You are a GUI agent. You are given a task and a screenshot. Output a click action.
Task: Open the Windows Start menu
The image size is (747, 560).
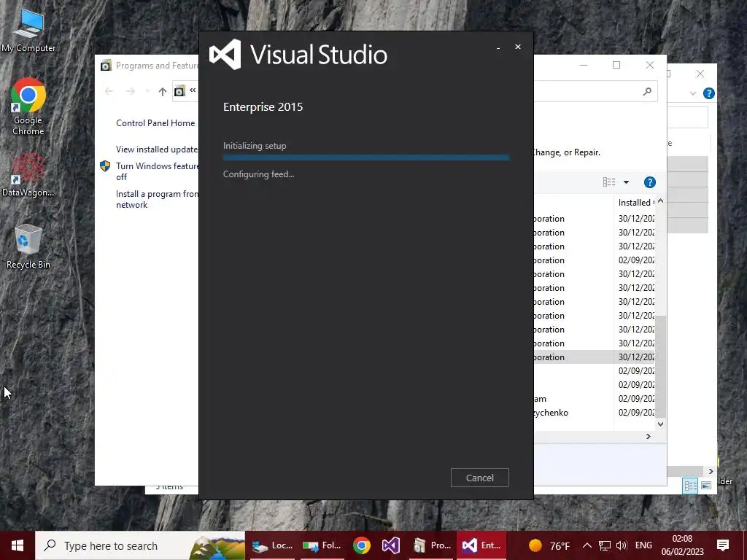[18, 545]
